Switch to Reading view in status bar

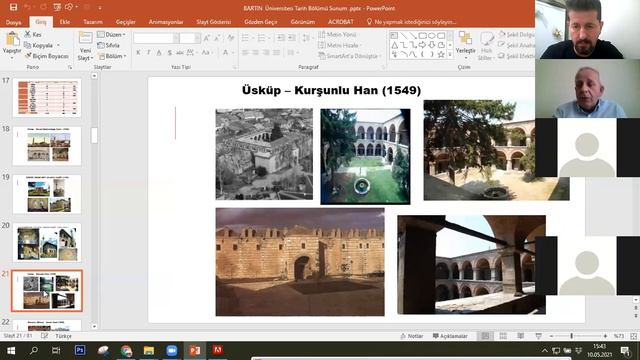pos(521,336)
